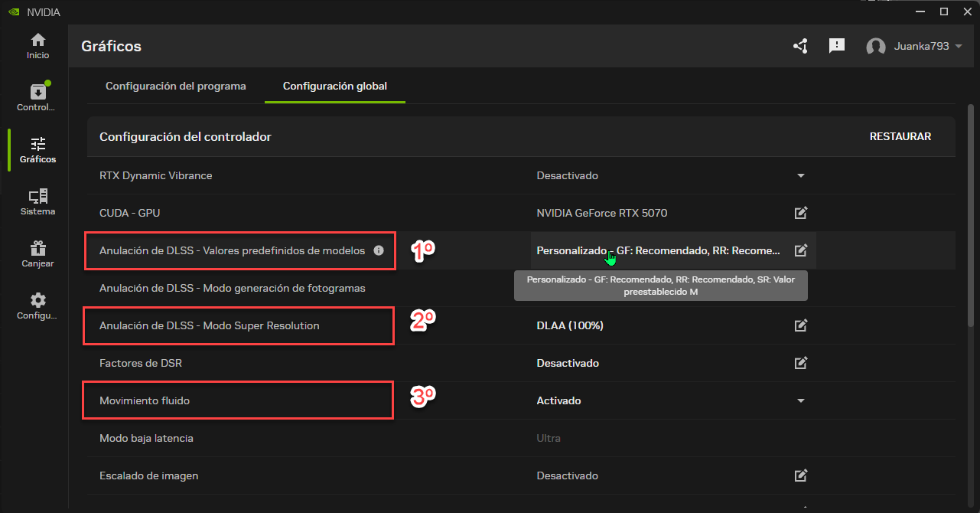
Task: Switch to Configuración global tab
Action: pyautogui.click(x=335, y=86)
